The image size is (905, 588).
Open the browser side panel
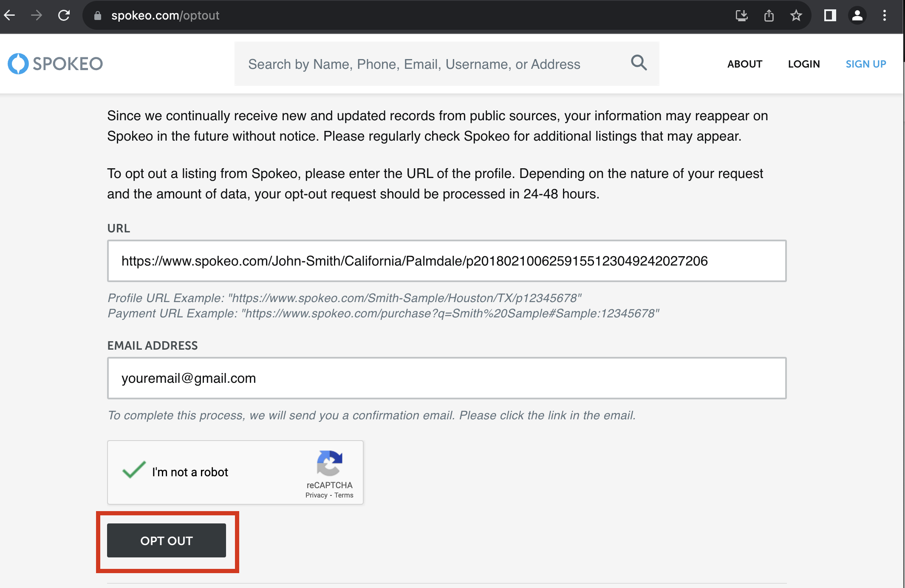tap(829, 15)
